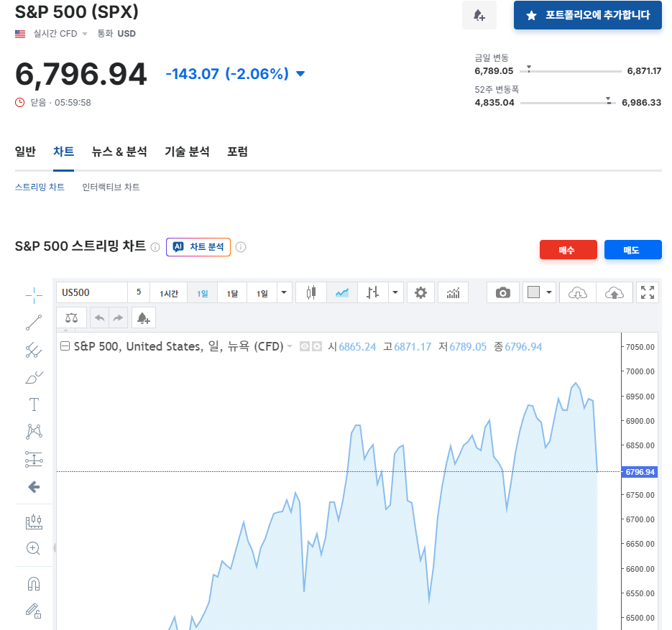Toggle series visibility eye icon in legend

(304, 346)
